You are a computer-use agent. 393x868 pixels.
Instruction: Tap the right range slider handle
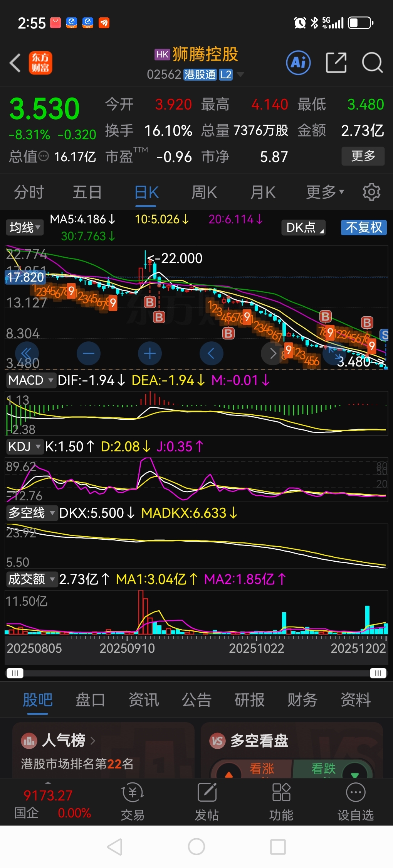click(x=378, y=673)
